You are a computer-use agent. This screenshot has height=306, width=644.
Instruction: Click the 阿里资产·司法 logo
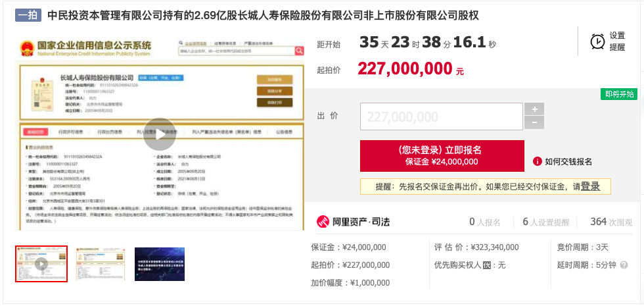[354, 222]
